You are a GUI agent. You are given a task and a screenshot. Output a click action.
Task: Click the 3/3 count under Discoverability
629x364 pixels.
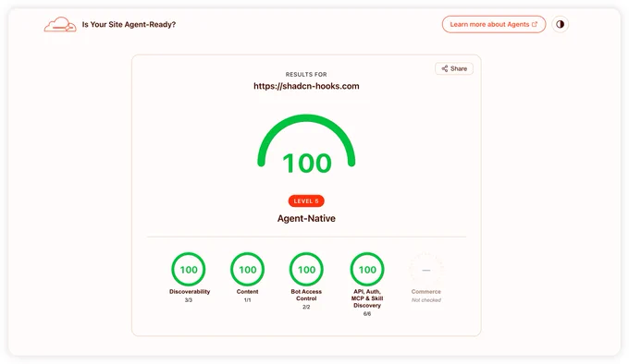[x=189, y=300]
